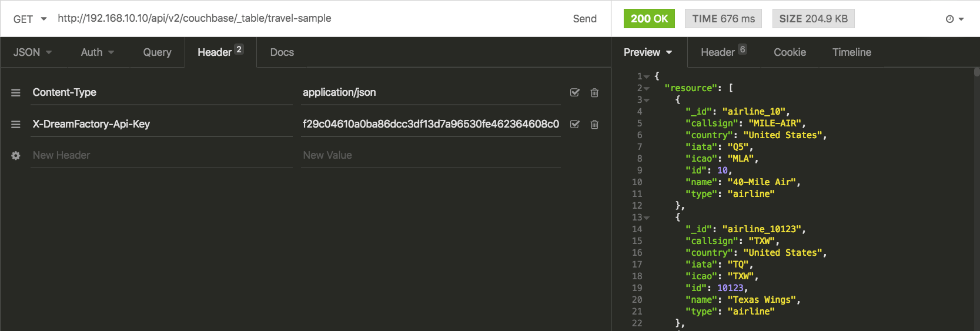Click the 200 OK status badge
The width and height of the screenshot is (980, 331).
click(x=649, y=19)
